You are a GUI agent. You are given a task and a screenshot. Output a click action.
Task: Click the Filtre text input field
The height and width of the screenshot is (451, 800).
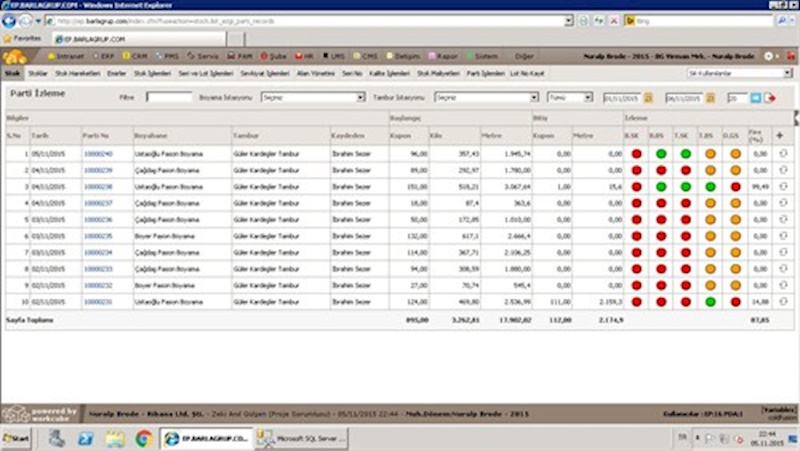click(x=169, y=98)
